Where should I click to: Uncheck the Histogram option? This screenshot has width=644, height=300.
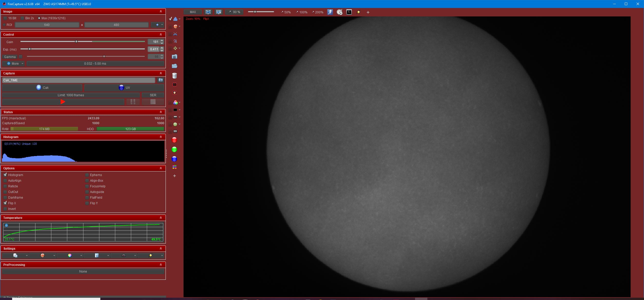pos(5,175)
